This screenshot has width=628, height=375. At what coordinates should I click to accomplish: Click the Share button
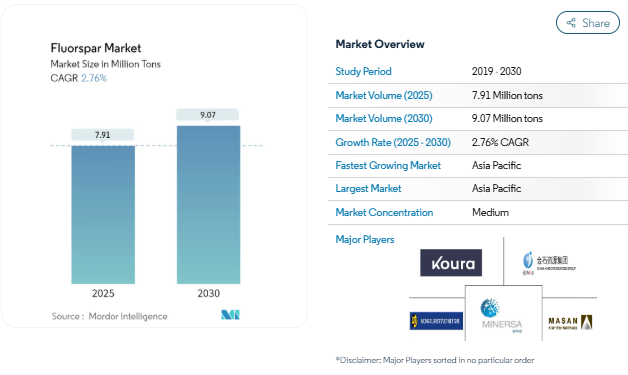coord(588,23)
